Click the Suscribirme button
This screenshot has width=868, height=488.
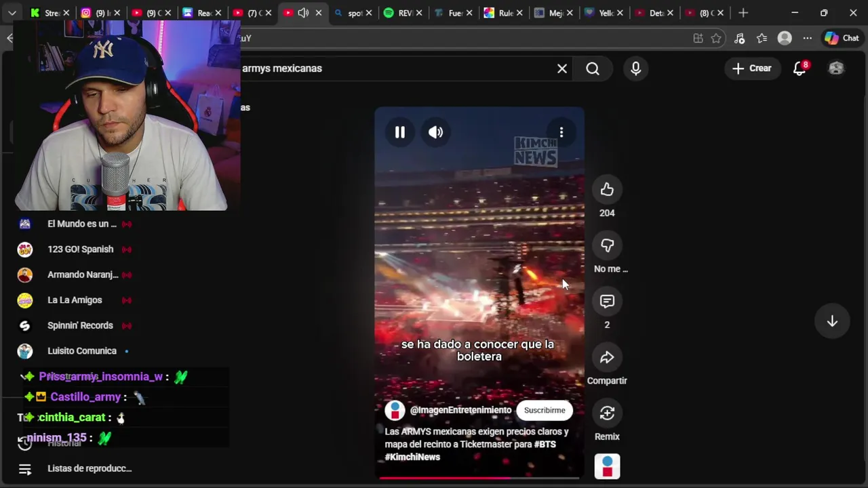[x=545, y=410]
